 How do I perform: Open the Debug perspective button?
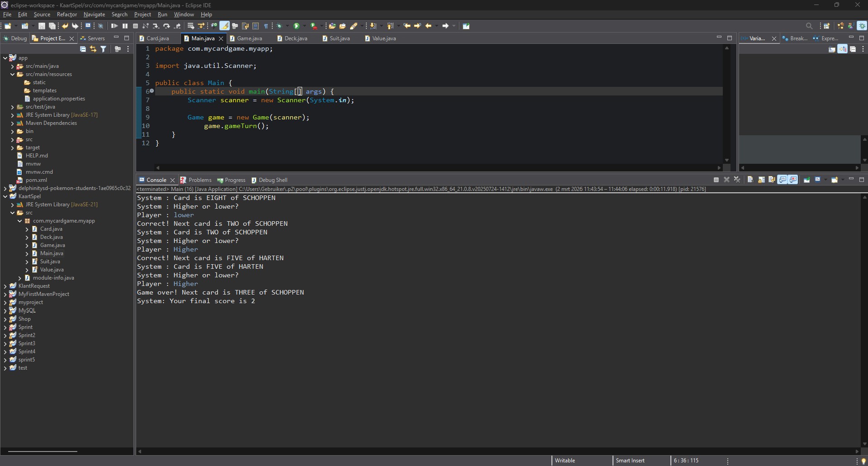tap(862, 26)
